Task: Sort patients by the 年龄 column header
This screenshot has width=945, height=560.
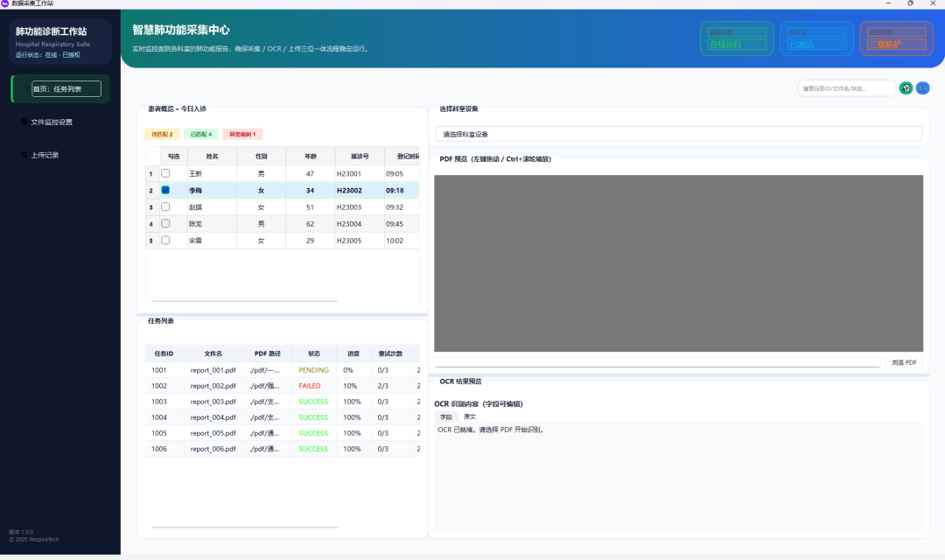Action: point(311,156)
